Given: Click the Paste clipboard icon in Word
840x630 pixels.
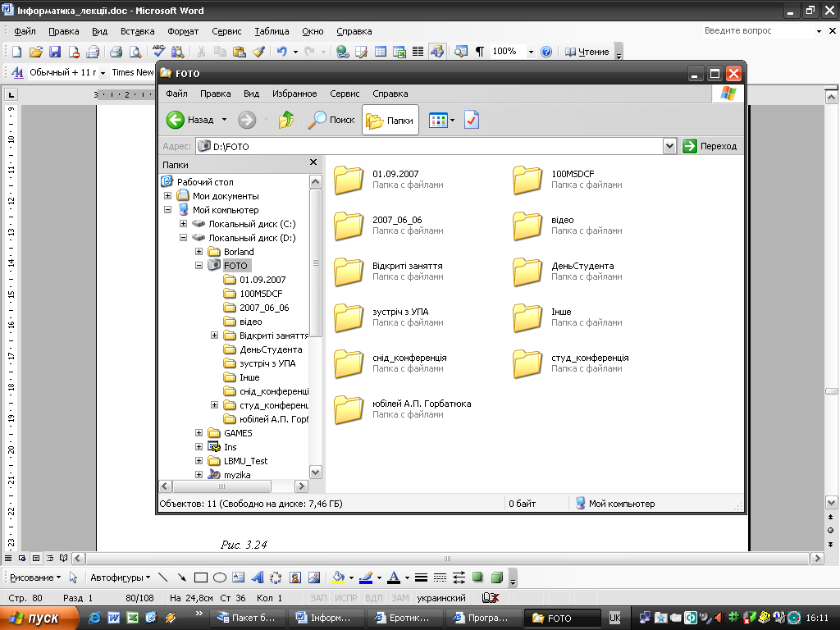Looking at the screenshot, I should 239,52.
